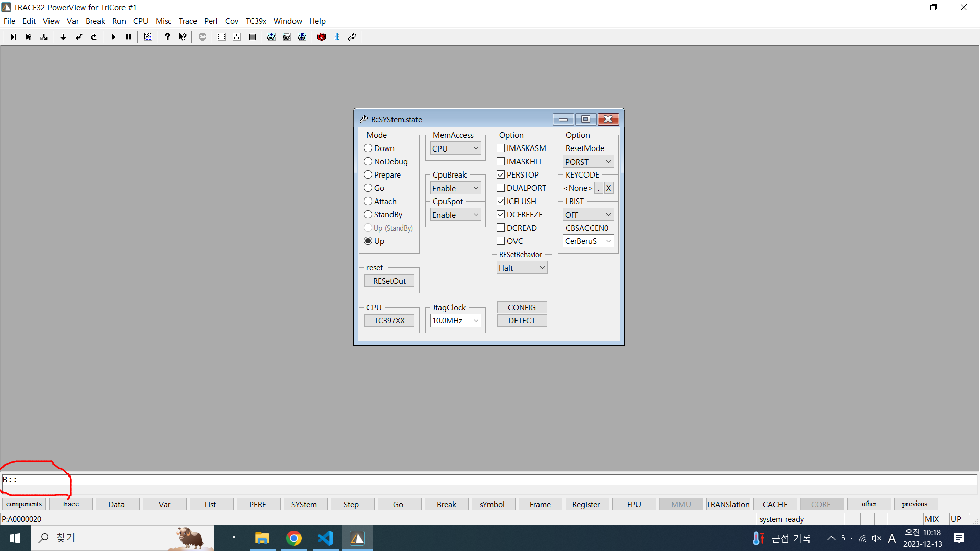The image size is (980, 551).
Task: Click the RESetOut button
Action: click(389, 281)
